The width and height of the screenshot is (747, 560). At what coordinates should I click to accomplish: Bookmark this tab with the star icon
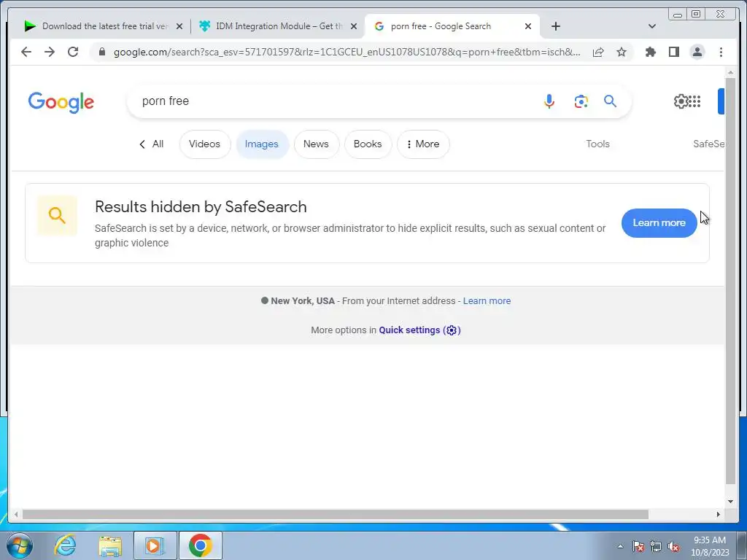pos(622,52)
